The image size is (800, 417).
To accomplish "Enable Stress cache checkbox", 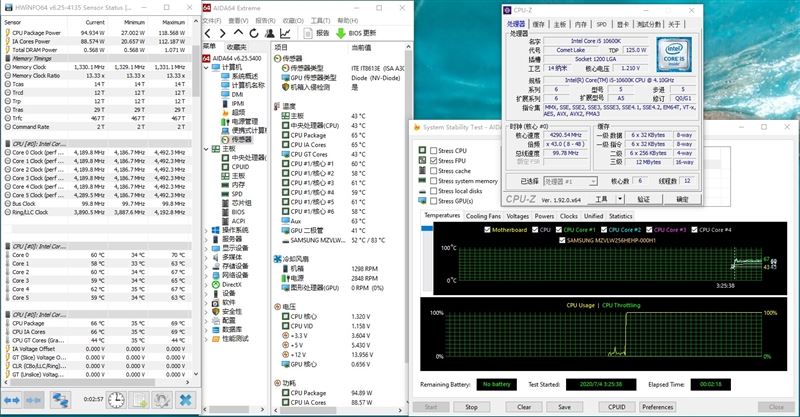I will click(x=433, y=171).
